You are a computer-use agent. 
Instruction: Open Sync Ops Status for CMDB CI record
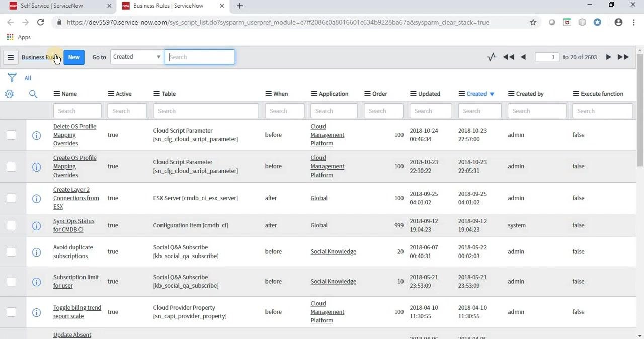(73, 225)
